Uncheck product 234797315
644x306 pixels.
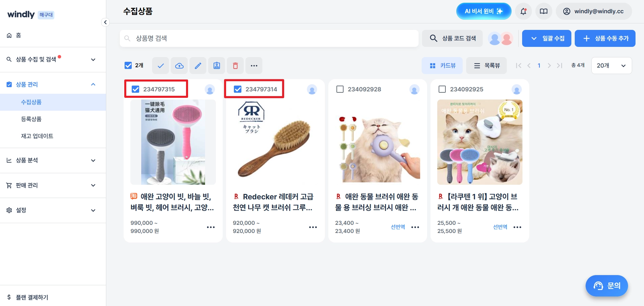(x=135, y=89)
